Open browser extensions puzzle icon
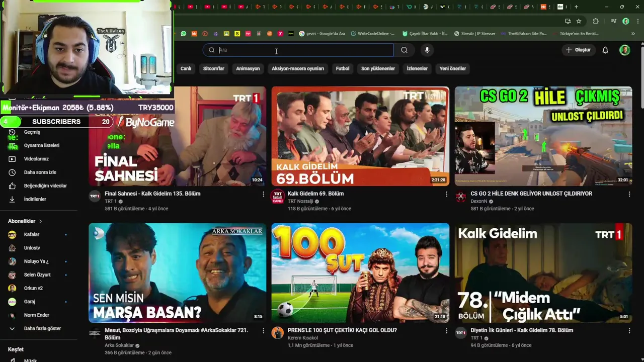 click(596, 21)
